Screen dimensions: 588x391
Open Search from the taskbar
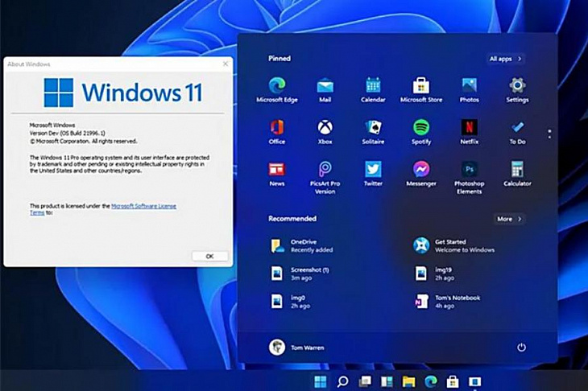(x=342, y=381)
